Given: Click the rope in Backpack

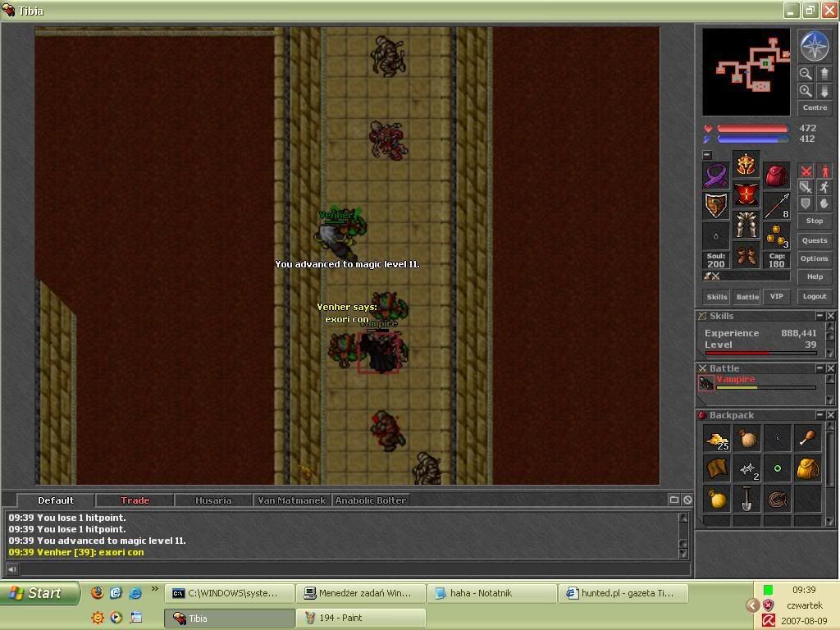Looking at the screenshot, I should (778, 500).
